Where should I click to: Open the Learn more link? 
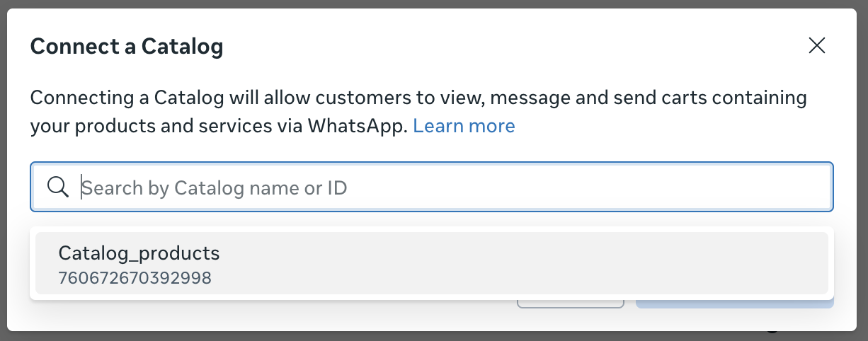coord(464,126)
